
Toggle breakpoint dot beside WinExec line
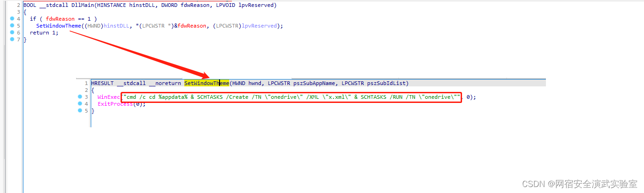[x=80, y=97]
